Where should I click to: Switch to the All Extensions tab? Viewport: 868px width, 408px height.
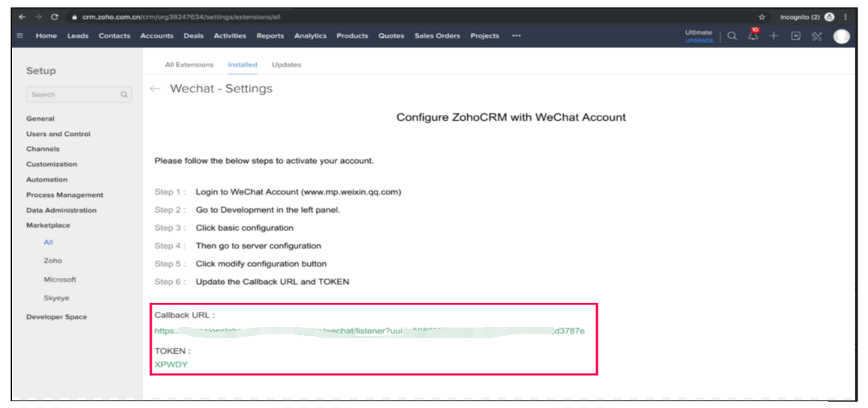tap(189, 65)
